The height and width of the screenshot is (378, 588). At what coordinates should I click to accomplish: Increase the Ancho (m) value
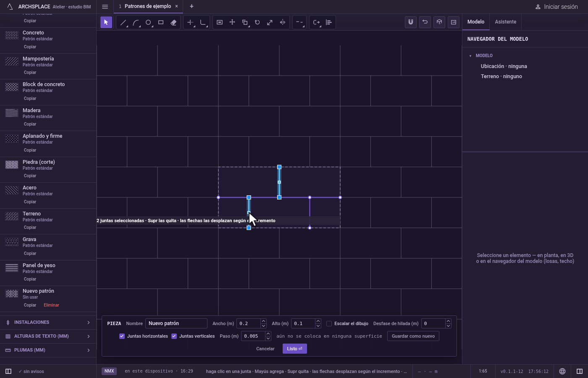tap(263, 321)
